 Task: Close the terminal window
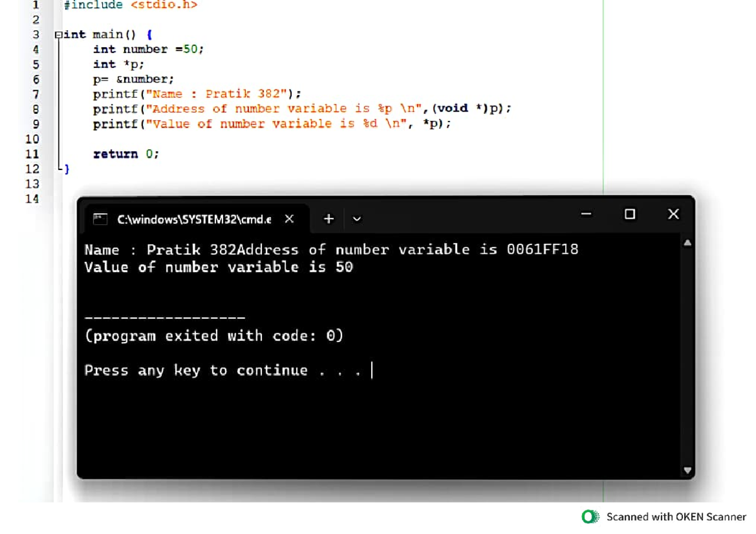[x=673, y=214]
